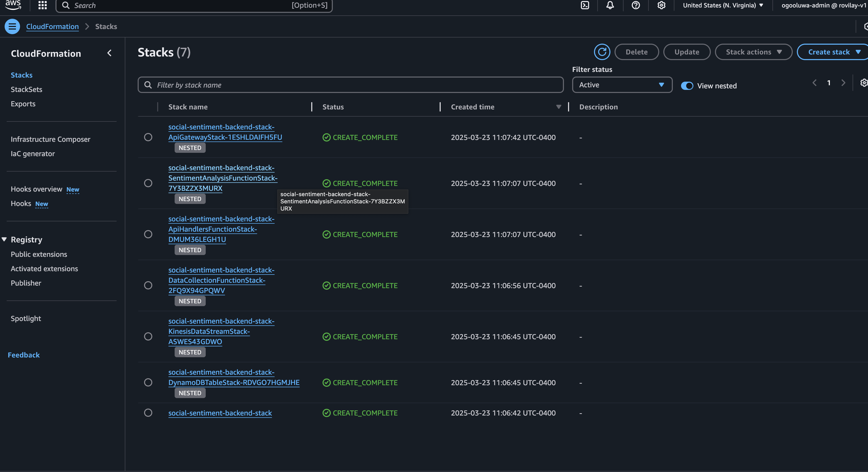Follow the CloudFormation breadcrumb link
868x472 pixels.
(53, 26)
